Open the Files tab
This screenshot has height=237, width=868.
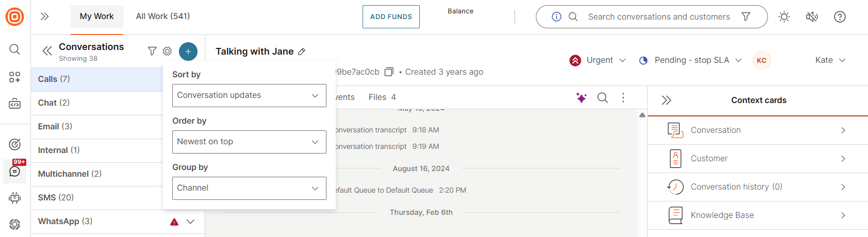(x=382, y=97)
